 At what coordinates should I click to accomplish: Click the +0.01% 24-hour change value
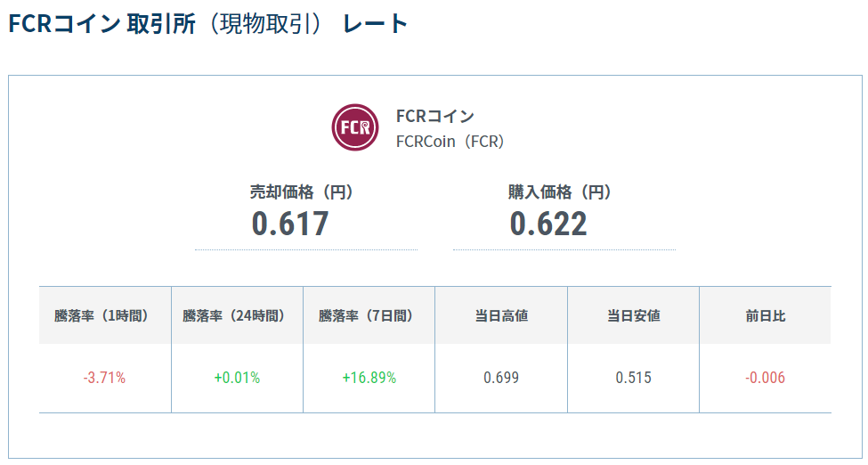point(237,378)
